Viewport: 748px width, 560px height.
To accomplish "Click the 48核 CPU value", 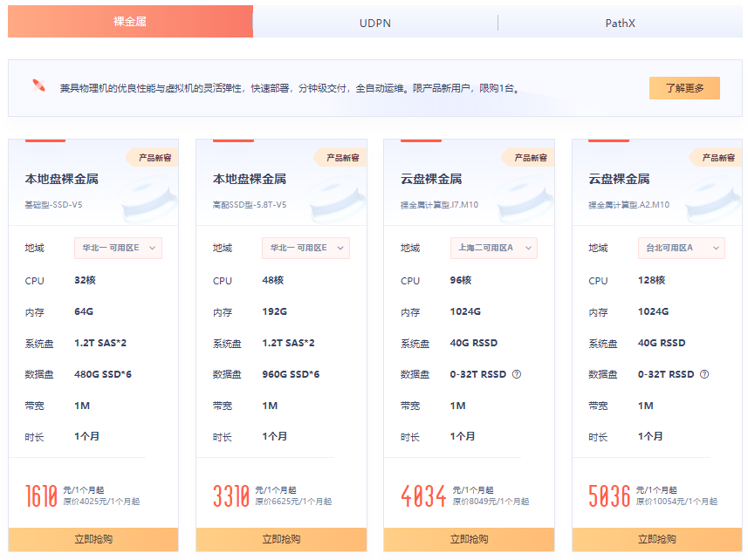I will [x=273, y=280].
